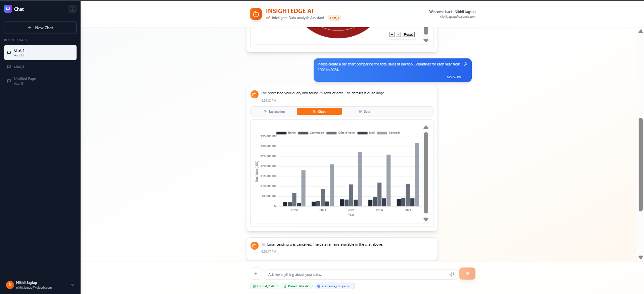
Task: Toggle Cameroon legend series
Action: click(x=311, y=133)
